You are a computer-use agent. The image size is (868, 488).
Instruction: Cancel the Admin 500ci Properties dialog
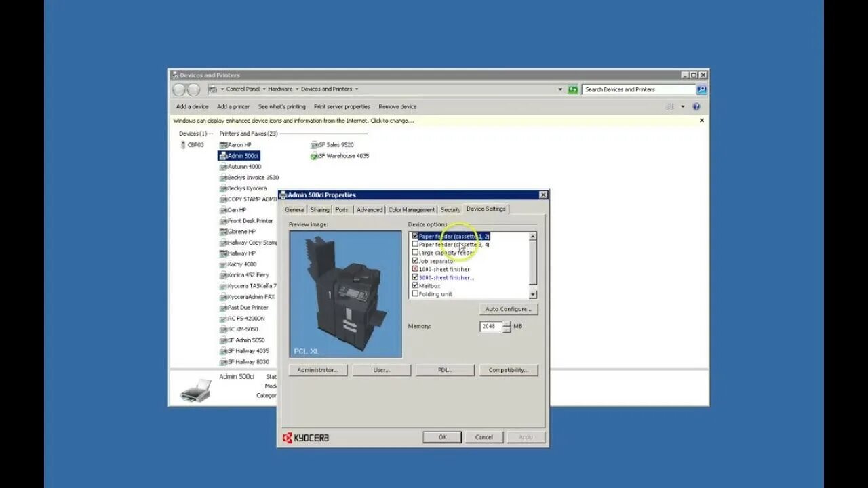484,437
